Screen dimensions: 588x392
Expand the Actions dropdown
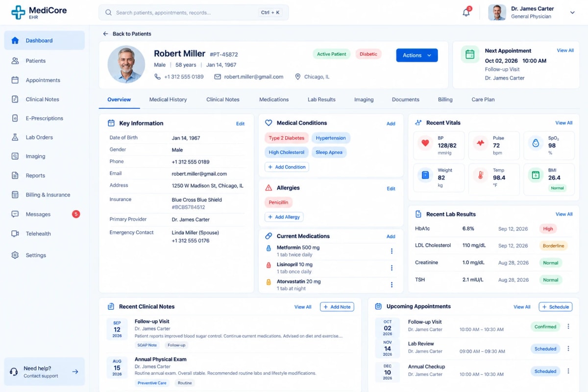[417, 55]
